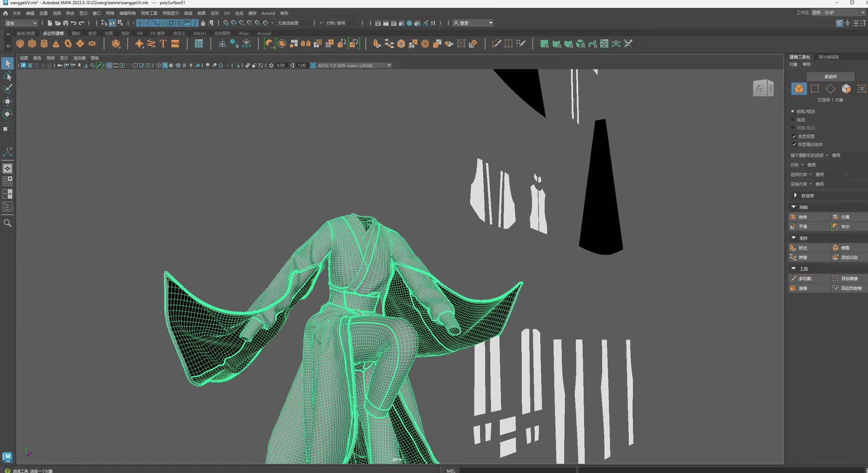Open the UV menu

(227, 13)
